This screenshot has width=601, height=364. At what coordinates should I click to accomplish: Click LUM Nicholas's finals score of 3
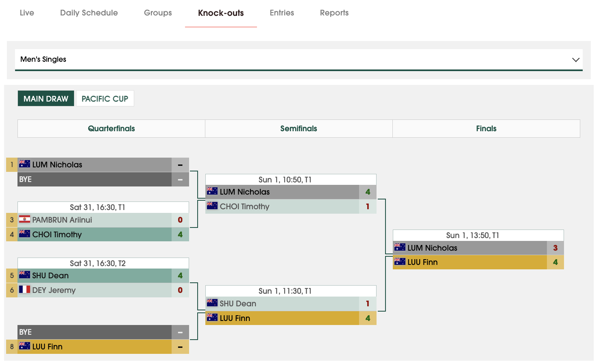(555, 248)
